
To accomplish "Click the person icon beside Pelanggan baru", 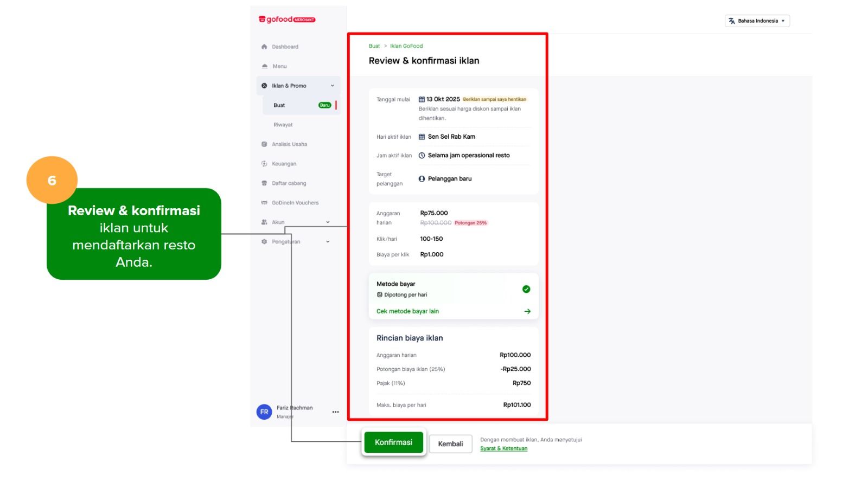I will pos(422,179).
